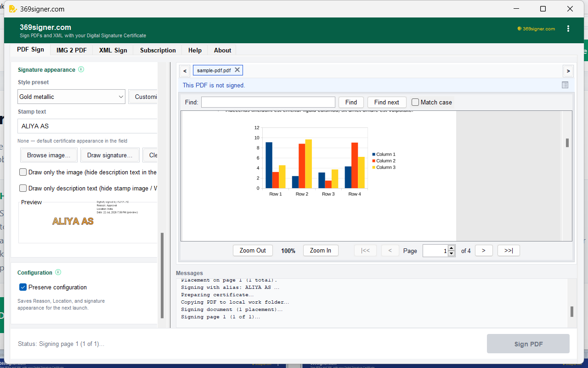Click the 'Row 2' chart axis label
This screenshot has height=368, width=588.
(x=302, y=194)
